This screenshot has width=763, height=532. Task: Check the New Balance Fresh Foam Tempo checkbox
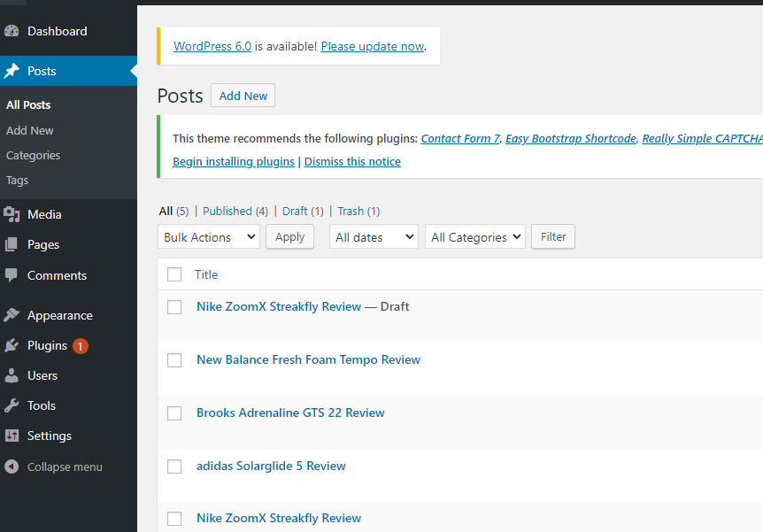point(174,360)
